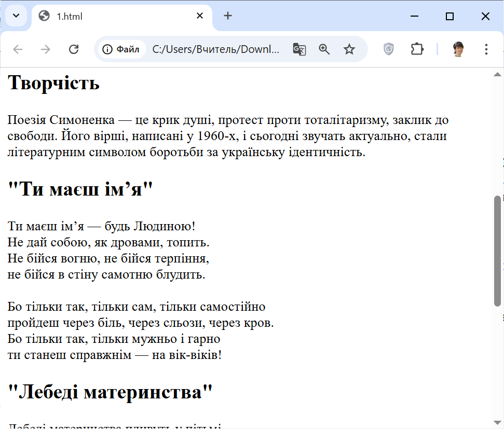Close the 1.html tab
The height and width of the screenshot is (429, 504).
tap(200, 16)
